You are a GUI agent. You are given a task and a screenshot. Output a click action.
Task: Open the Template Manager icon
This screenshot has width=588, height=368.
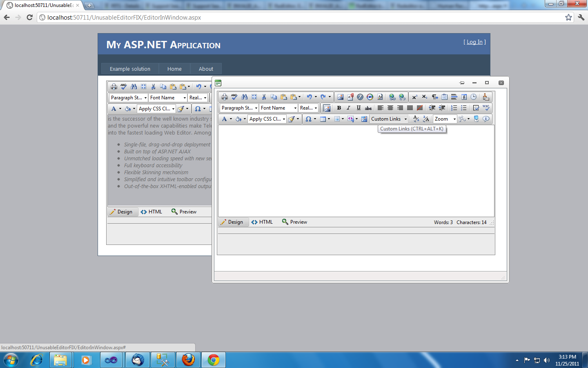[380, 97]
